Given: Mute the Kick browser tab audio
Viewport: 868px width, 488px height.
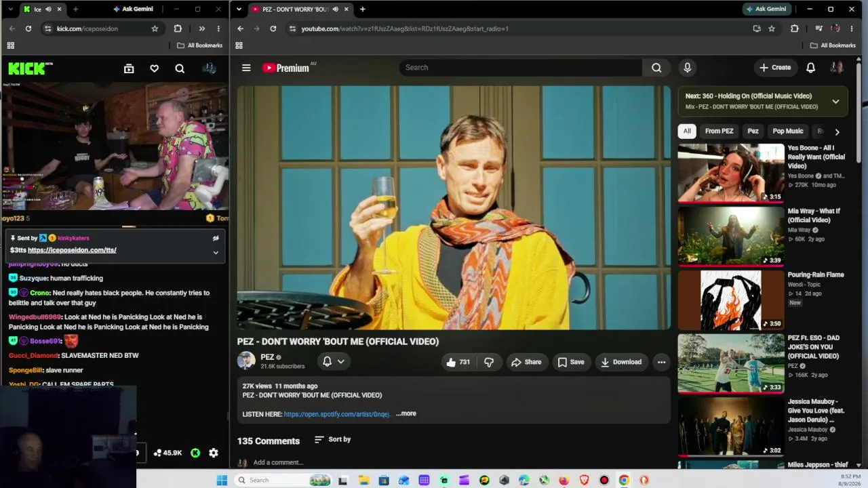Looking at the screenshot, I should [48, 9].
